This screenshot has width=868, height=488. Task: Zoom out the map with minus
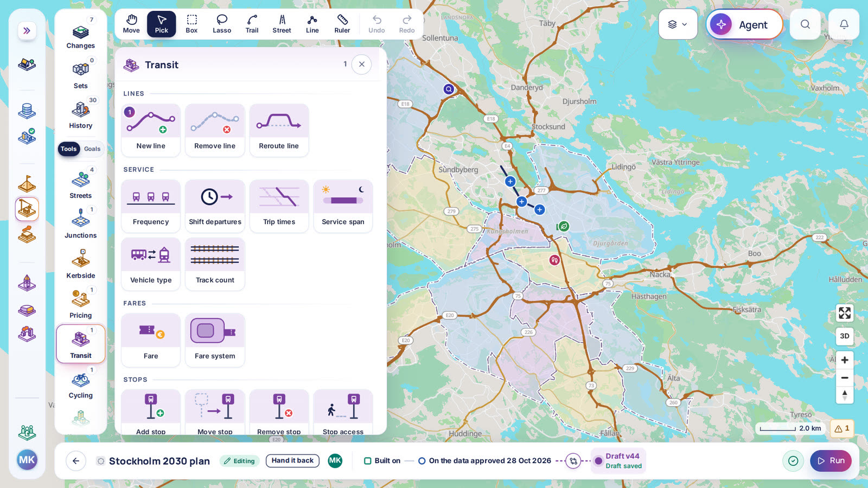[845, 378]
